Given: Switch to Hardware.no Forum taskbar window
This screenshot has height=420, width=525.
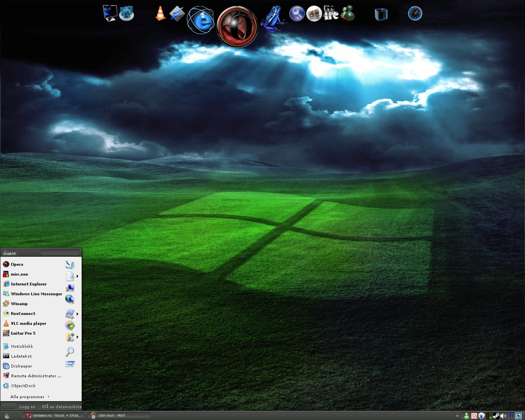Looking at the screenshot, I should 54,415.
